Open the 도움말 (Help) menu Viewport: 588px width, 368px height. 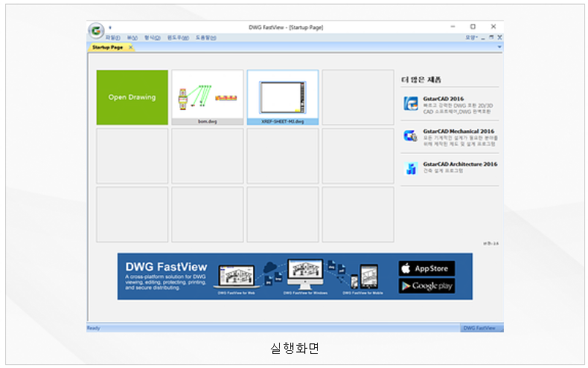tap(205, 38)
